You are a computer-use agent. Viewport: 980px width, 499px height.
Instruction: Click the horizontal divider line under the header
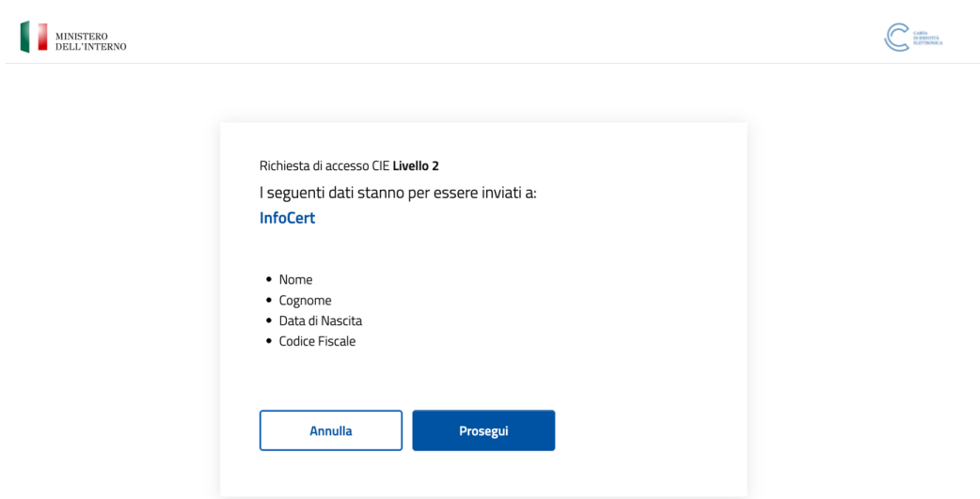[x=490, y=63]
